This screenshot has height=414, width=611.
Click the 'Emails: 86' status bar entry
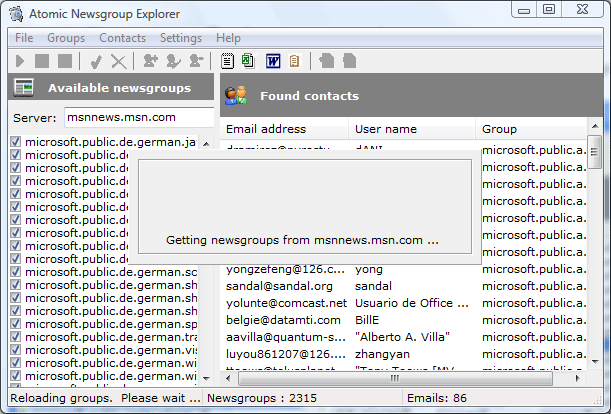coord(437,398)
